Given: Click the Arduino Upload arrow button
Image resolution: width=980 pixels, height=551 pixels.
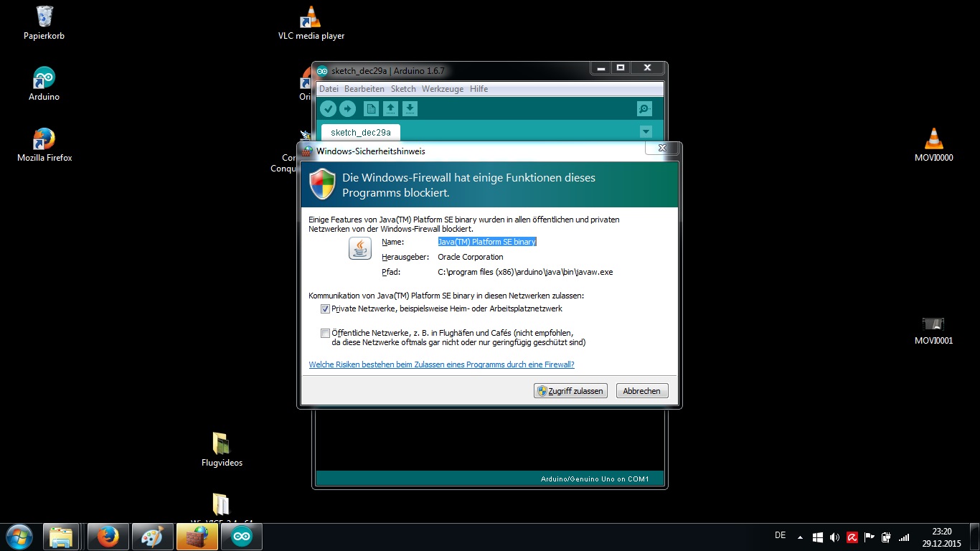Looking at the screenshot, I should click(348, 109).
